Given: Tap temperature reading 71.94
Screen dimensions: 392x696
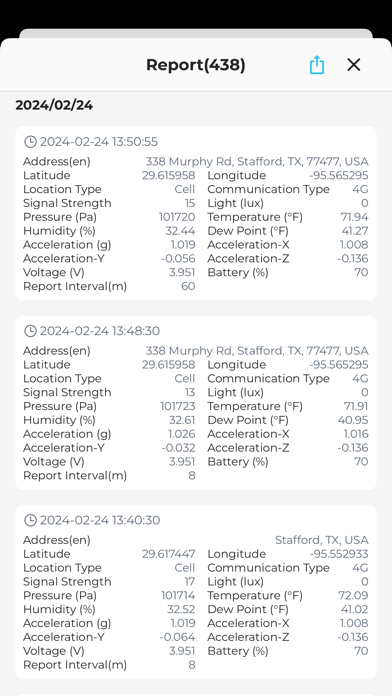Looking at the screenshot, I should point(354,217).
